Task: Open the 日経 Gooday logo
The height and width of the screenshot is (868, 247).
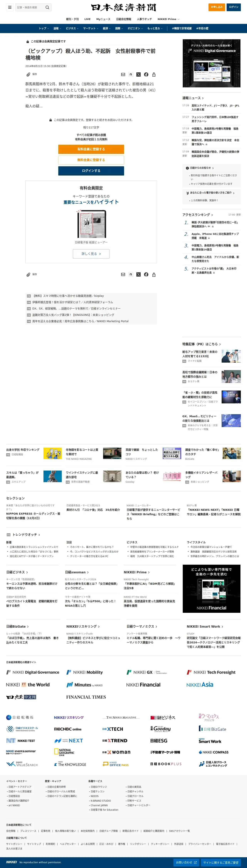Action: click(x=160, y=729)
